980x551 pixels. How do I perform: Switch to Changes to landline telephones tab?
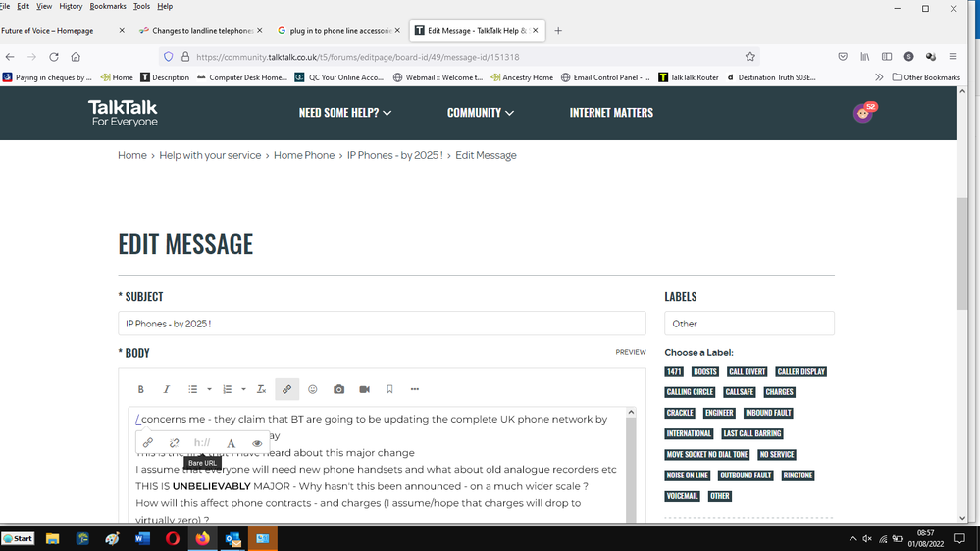pyautogui.click(x=201, y=30)
